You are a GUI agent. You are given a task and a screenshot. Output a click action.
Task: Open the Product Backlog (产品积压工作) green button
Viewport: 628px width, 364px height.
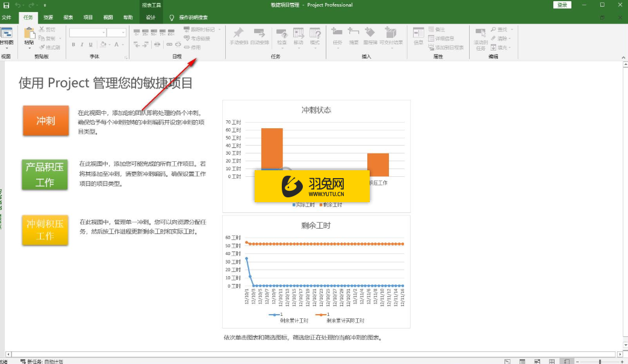click(x=45, y=174)
